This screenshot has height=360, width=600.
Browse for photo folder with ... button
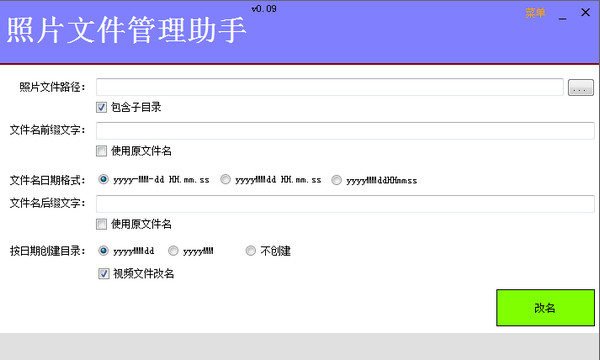580,87
